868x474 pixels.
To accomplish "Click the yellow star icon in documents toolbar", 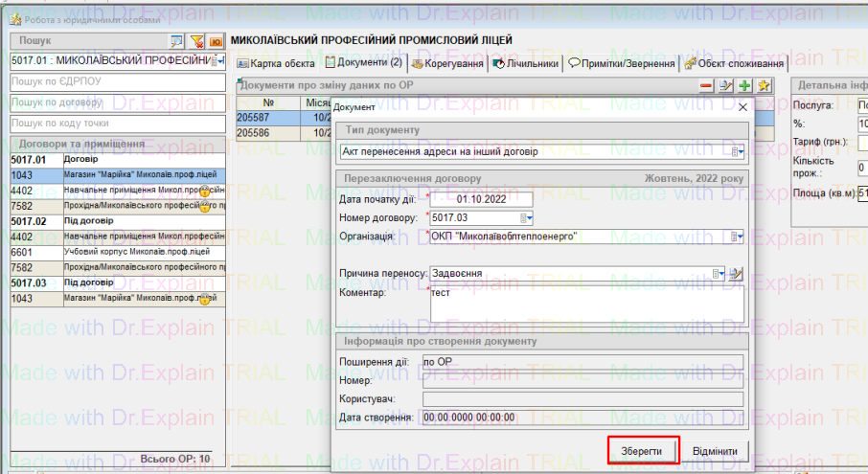I will click(764, 86).
